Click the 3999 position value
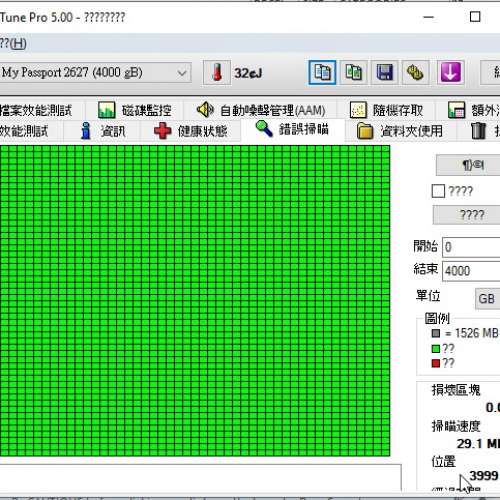The width and height of the screenshot is (500, 500). tap(483, 476)
